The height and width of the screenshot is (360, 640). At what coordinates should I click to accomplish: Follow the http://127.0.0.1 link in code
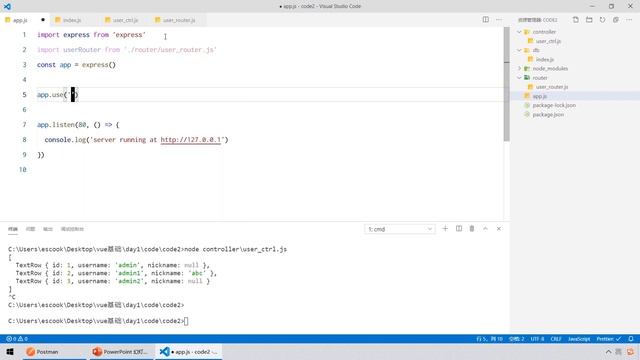tap(191, 140)
